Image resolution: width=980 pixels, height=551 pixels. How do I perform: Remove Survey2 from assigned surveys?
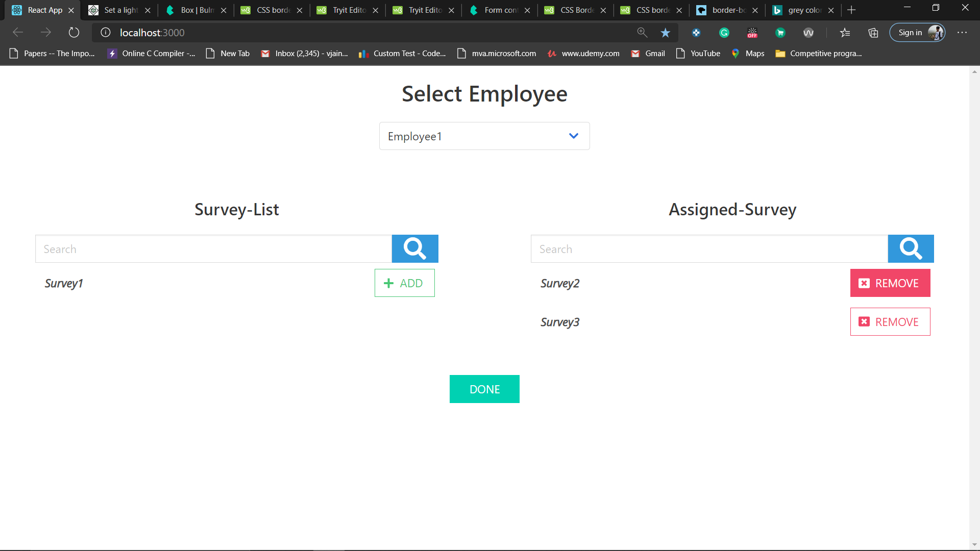point(890,283)
